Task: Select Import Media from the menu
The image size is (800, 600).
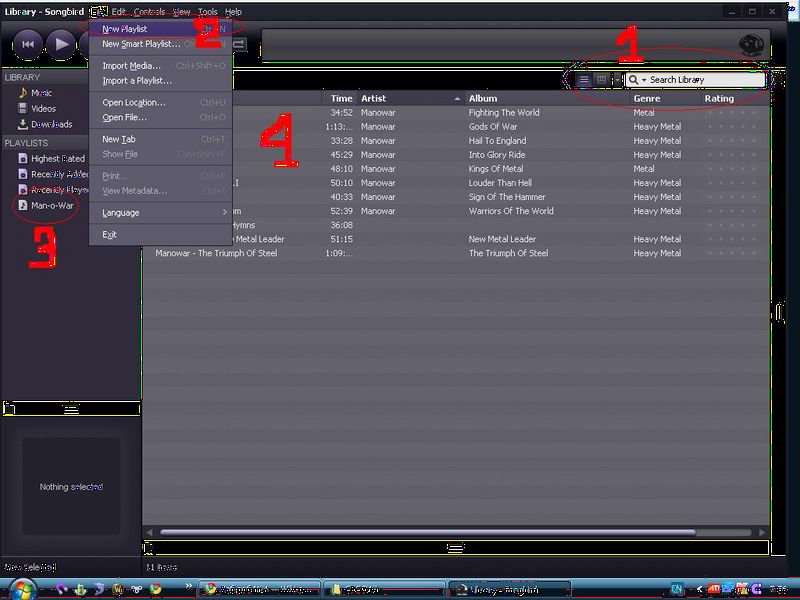Action: coord(131,66)
